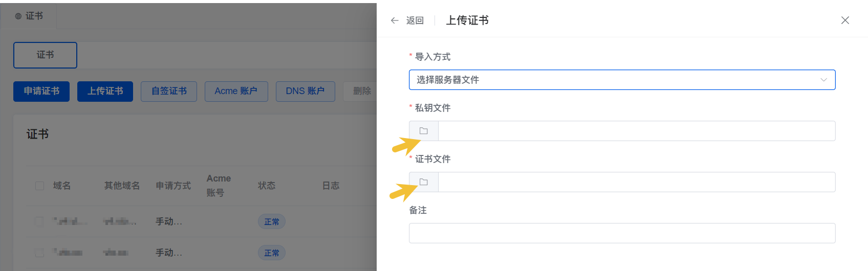Image resolution: width=868 pixels, height=271 pixels.
Task: Expand the 导入方式 dropdown chevron
Action: (x=823, y=80)
